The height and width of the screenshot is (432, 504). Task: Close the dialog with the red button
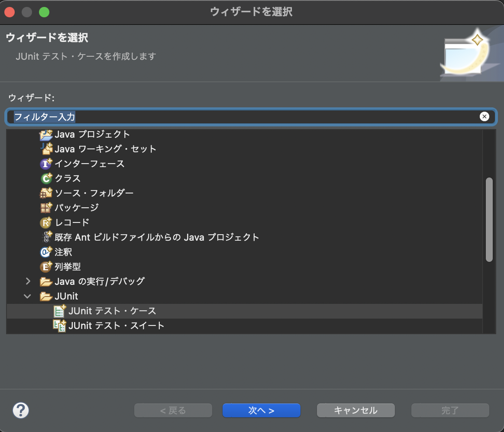pos(10,12)
